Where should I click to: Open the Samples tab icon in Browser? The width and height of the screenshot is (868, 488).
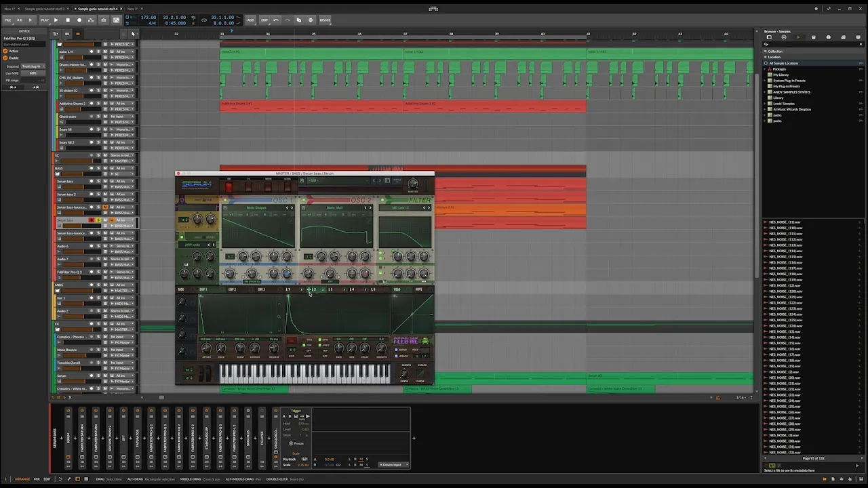click(798, 37)
